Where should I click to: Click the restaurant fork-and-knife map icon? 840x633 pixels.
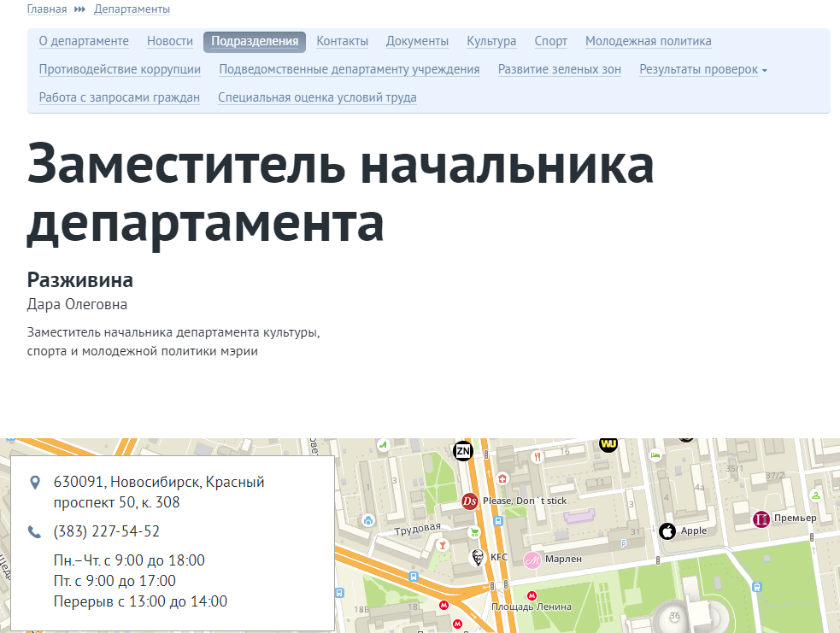pyautogui.click(x=537, y=457)
